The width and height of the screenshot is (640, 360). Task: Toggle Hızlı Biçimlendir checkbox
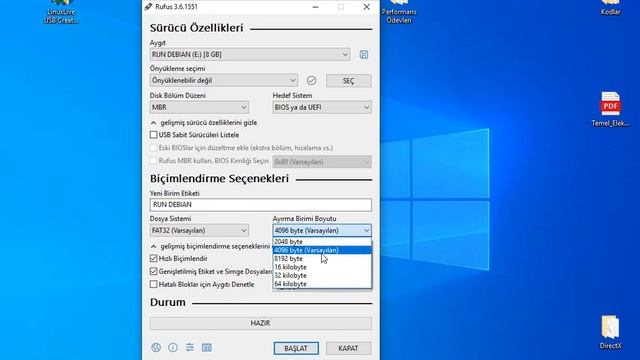(153, 258)
